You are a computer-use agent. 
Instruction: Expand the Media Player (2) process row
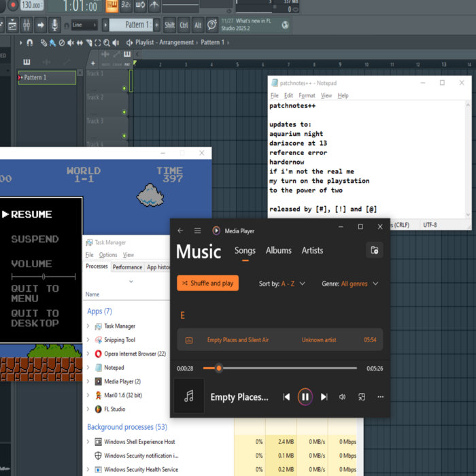[88, 381]
